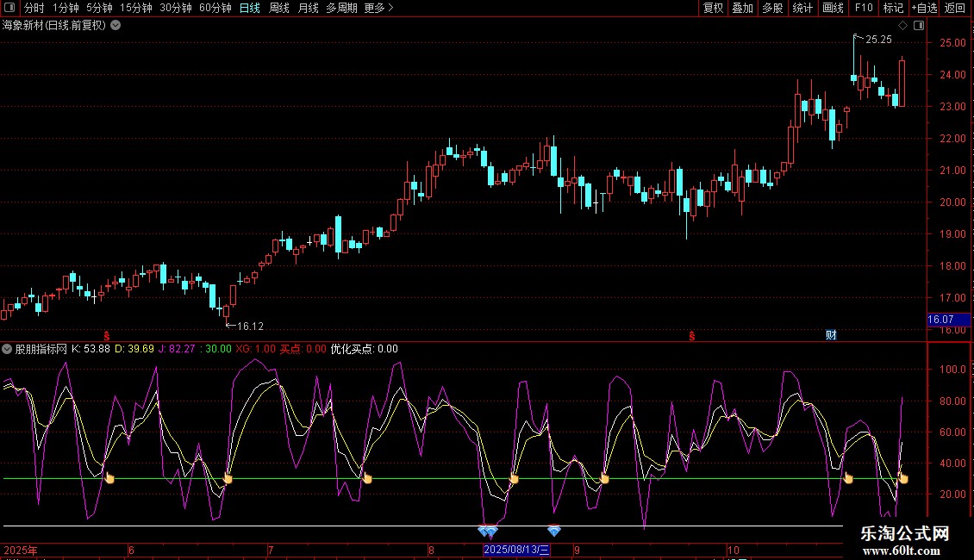Switch to 周线 weekly chart tab
The width and height of the screenshot is (974, 560).
pos(279,8)
